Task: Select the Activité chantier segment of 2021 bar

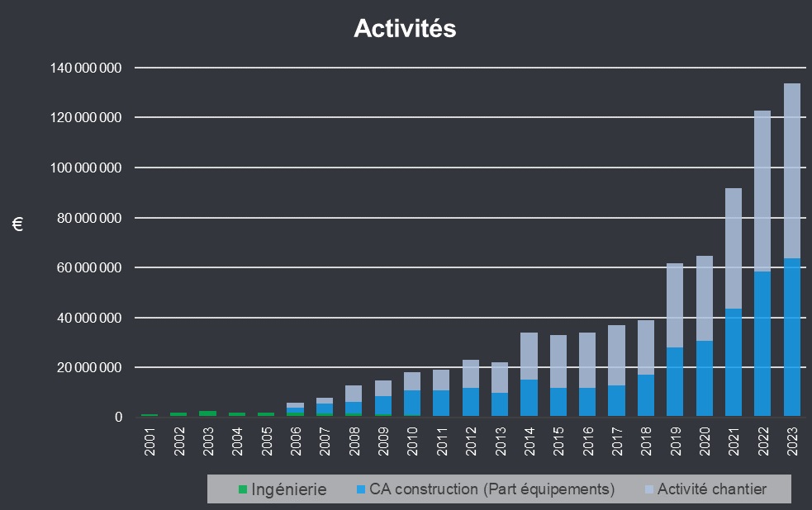Action: (x=734, y=248)
